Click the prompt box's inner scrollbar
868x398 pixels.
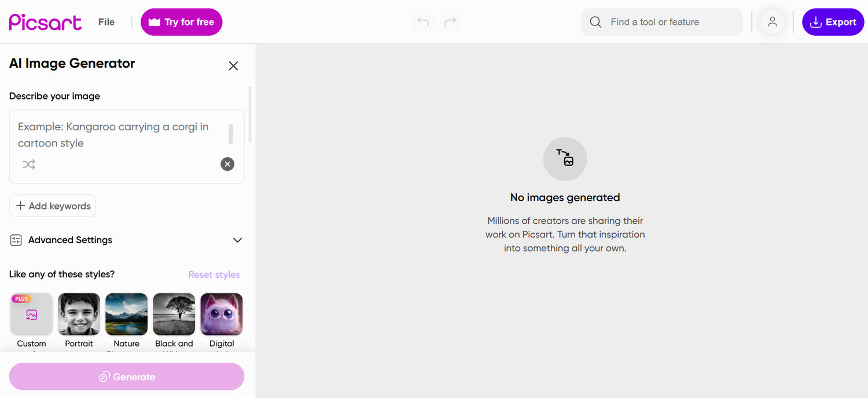(231, 134)
